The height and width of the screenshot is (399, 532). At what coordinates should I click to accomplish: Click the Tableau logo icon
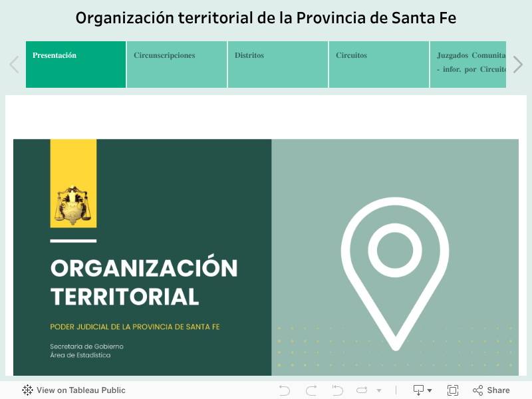coord(27,390)
